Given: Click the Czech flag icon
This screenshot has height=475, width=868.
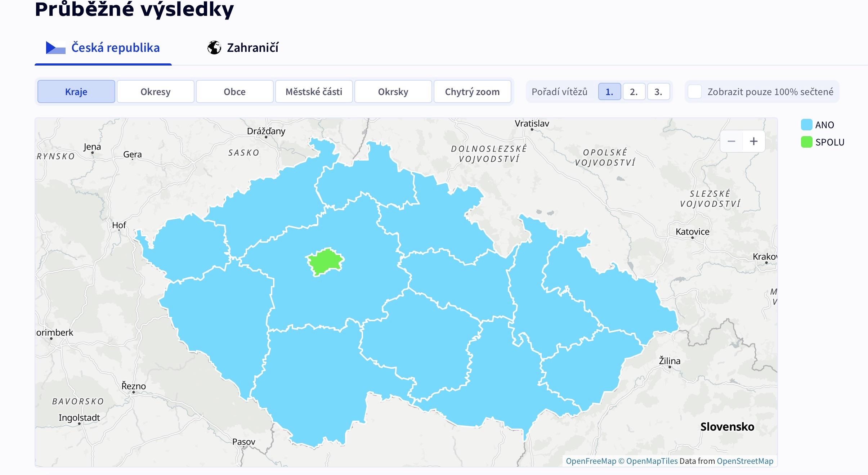Looking at the screenshot, I should pyautogui.click(x=55, y=48).
